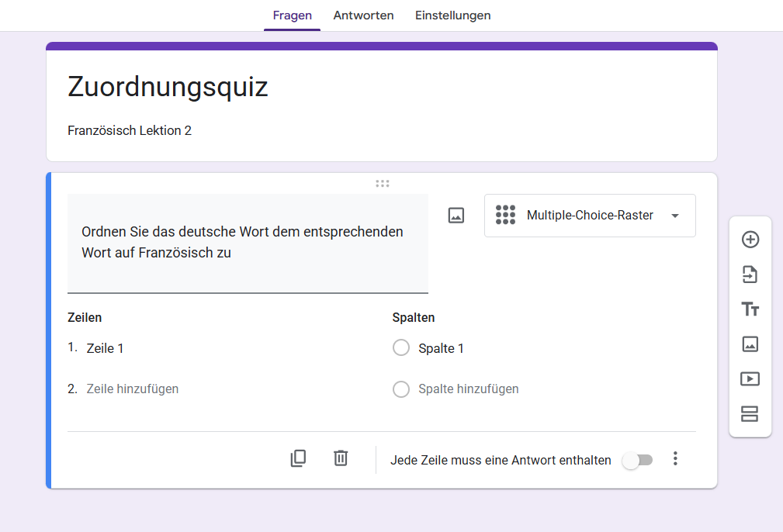Add title and description via Tt icon

pyautogui.click(x=750, y=309)
